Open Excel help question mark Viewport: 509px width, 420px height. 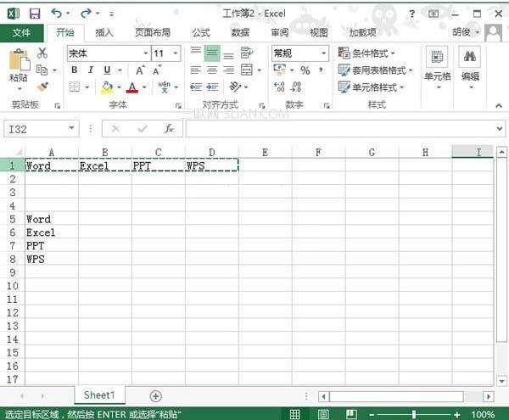pyautogui.click(x=411, y=14)
